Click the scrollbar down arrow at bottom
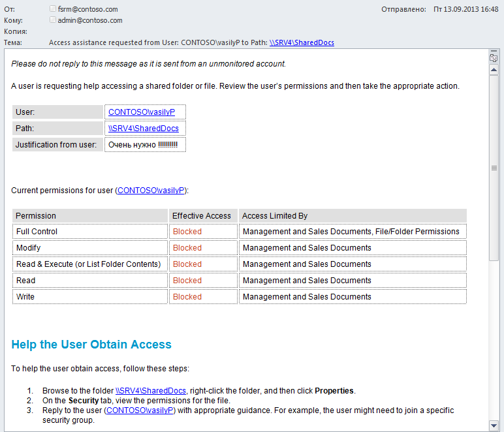 click(x=494, y=425)
